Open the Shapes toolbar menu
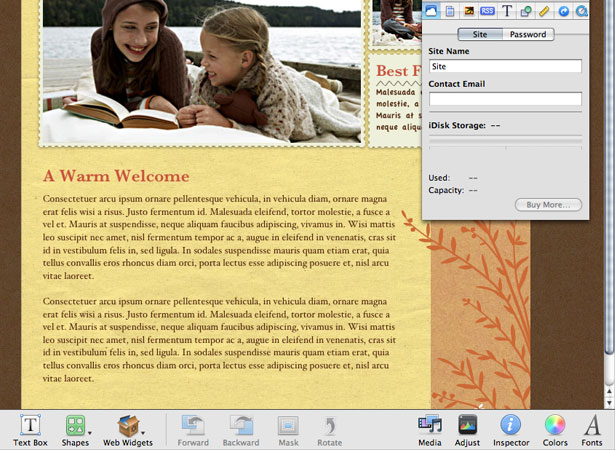Image resolution: width=615 pixels, height=450 pixels. coord(75,430)
